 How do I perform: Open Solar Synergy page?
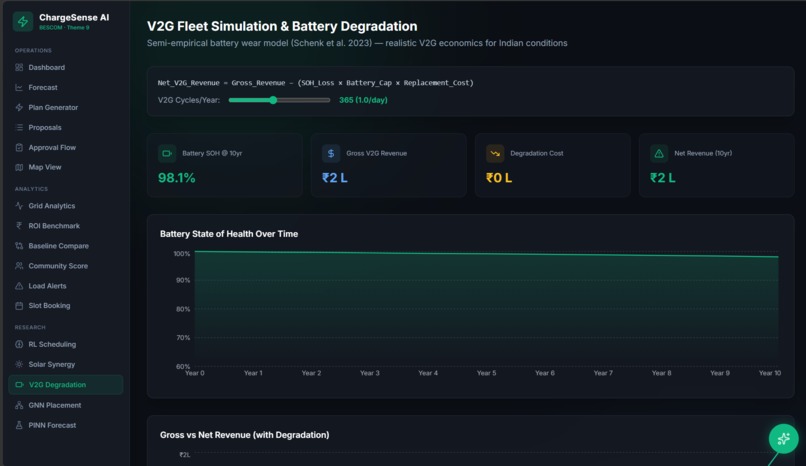66,364
